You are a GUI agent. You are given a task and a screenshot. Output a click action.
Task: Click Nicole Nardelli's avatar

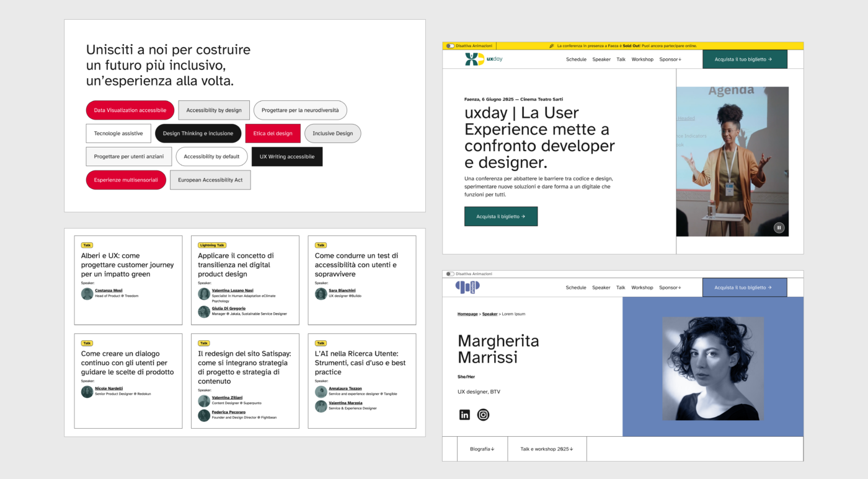pyautogui.click(x=87, y=392)
